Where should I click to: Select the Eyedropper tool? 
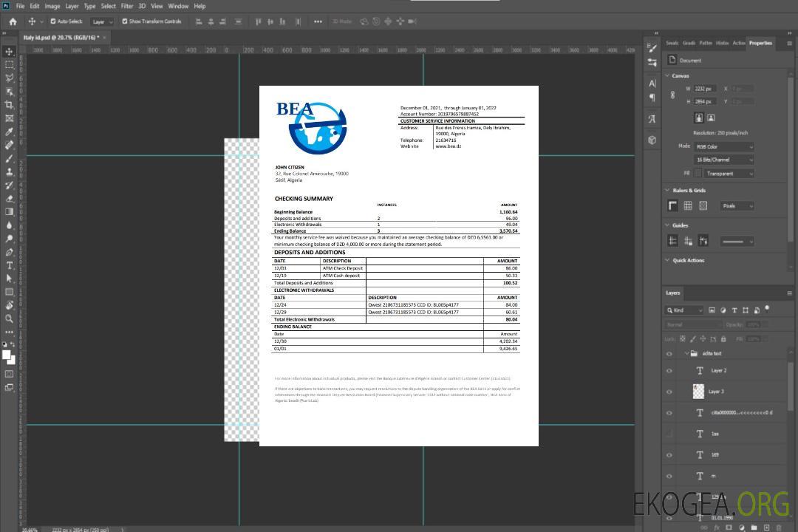(9, 132)
